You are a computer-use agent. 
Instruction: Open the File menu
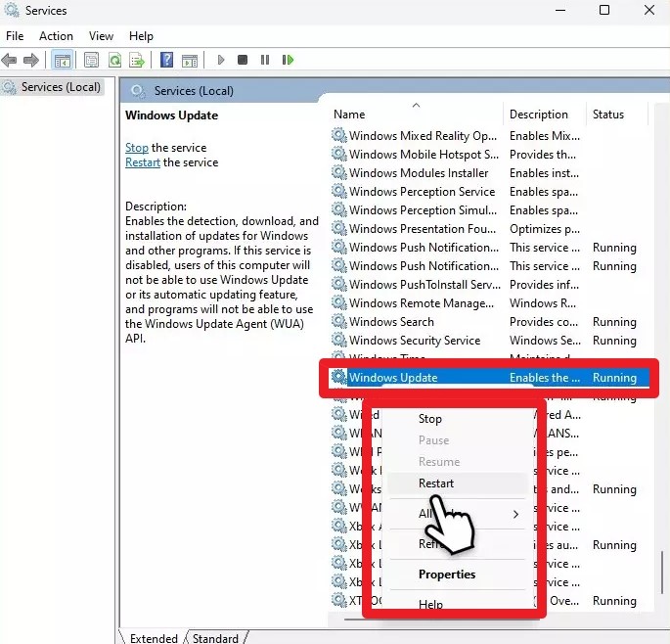pos(15,36)
